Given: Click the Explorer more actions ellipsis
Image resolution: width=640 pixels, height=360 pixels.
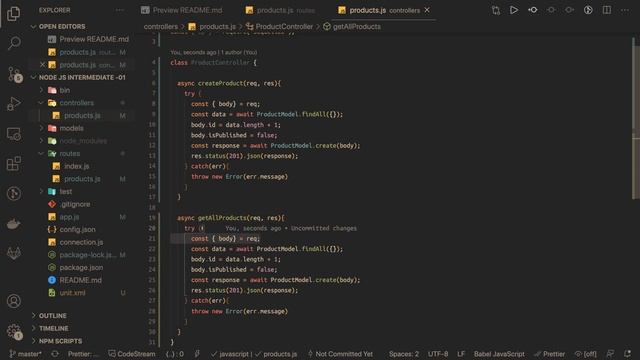Looking at the screenshot, I should pyautogui.click(x=119, y=10).
